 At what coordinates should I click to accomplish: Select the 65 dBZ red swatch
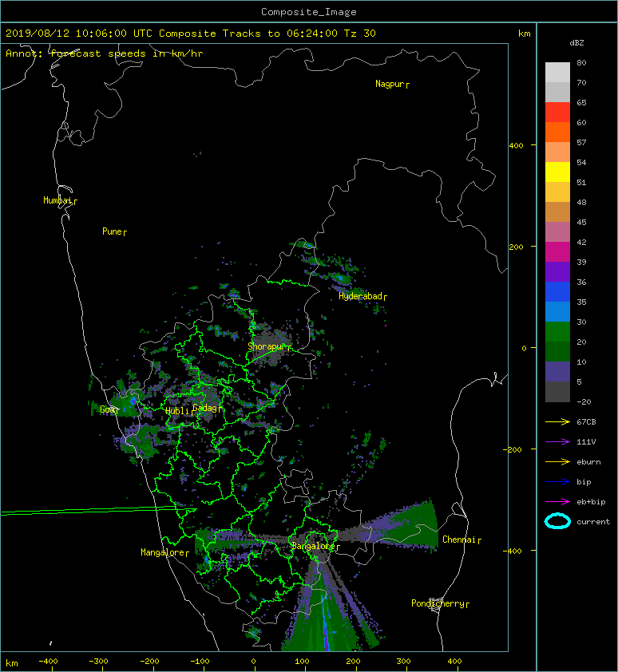557,112
